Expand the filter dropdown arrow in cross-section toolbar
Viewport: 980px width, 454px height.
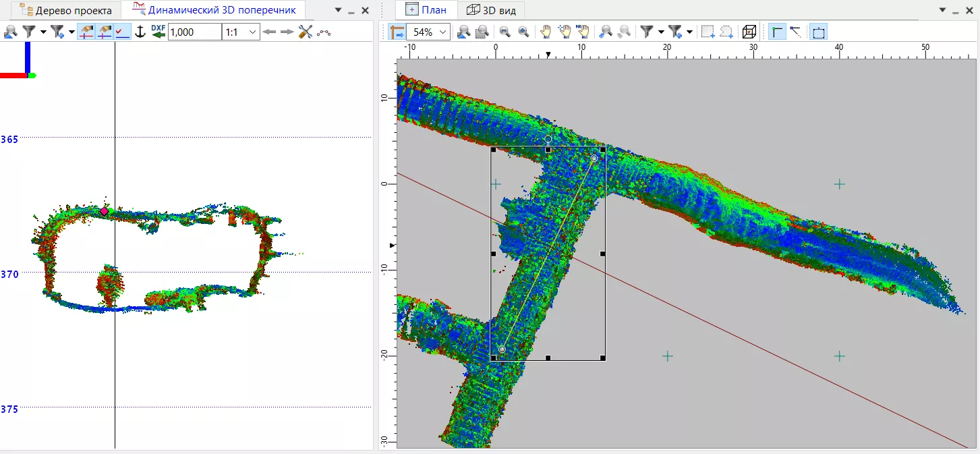43,32
